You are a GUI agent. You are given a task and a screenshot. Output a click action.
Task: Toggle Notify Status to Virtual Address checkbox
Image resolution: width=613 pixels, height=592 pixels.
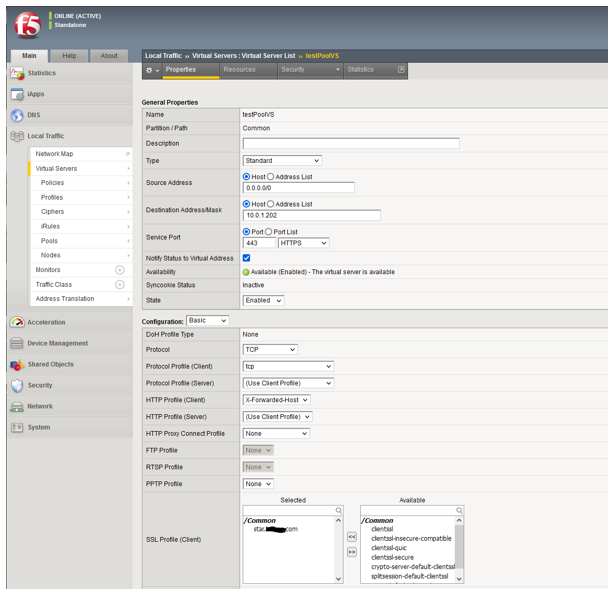coord(246,258)
